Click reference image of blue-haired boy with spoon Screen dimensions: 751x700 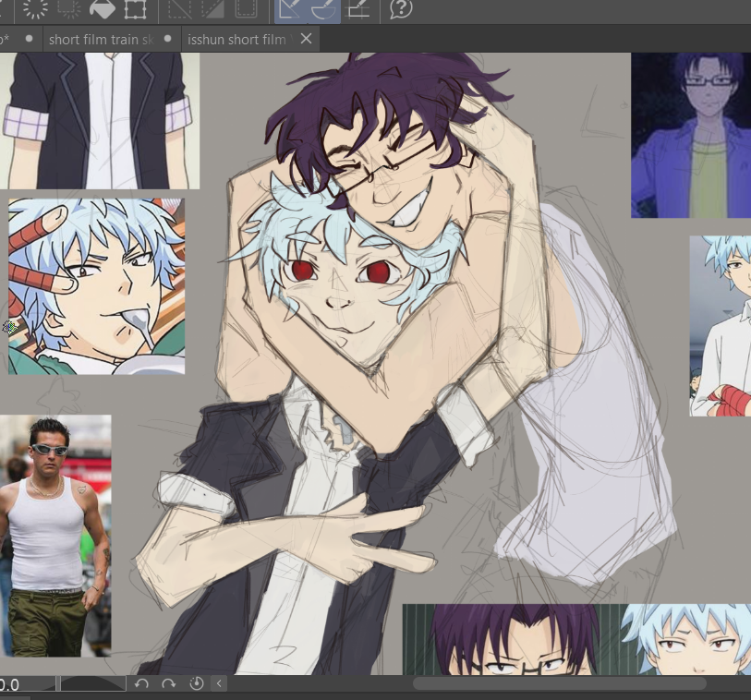pos(96,286)
